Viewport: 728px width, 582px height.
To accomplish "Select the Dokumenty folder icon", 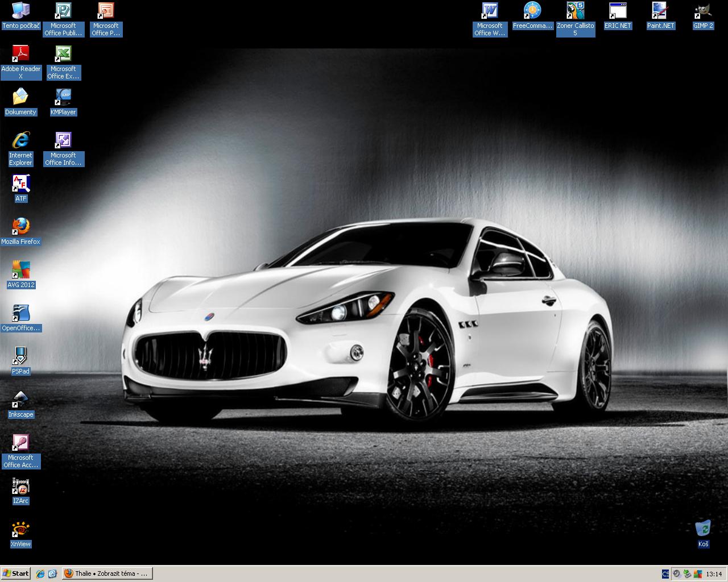I will (x=20, y=97).
